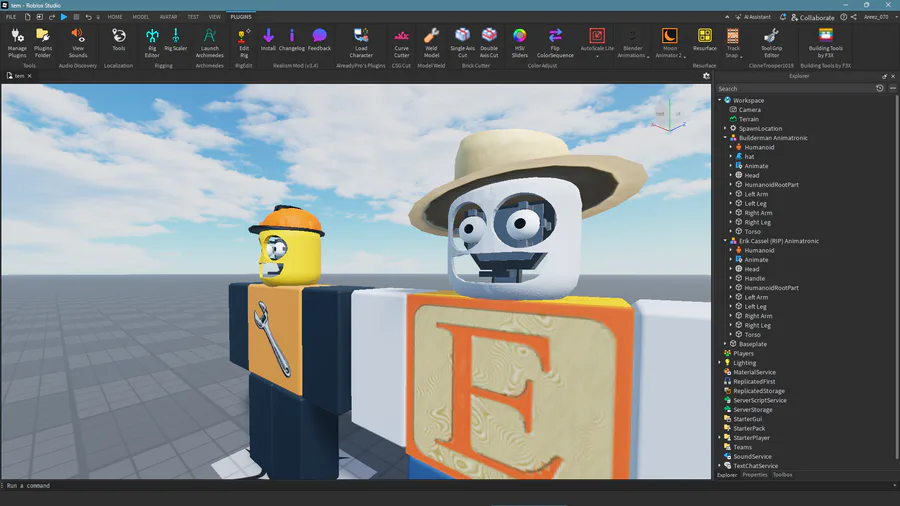Choose the Double Axis Cut tool
This screenshot has height=506, width=900.
[489, 43]
